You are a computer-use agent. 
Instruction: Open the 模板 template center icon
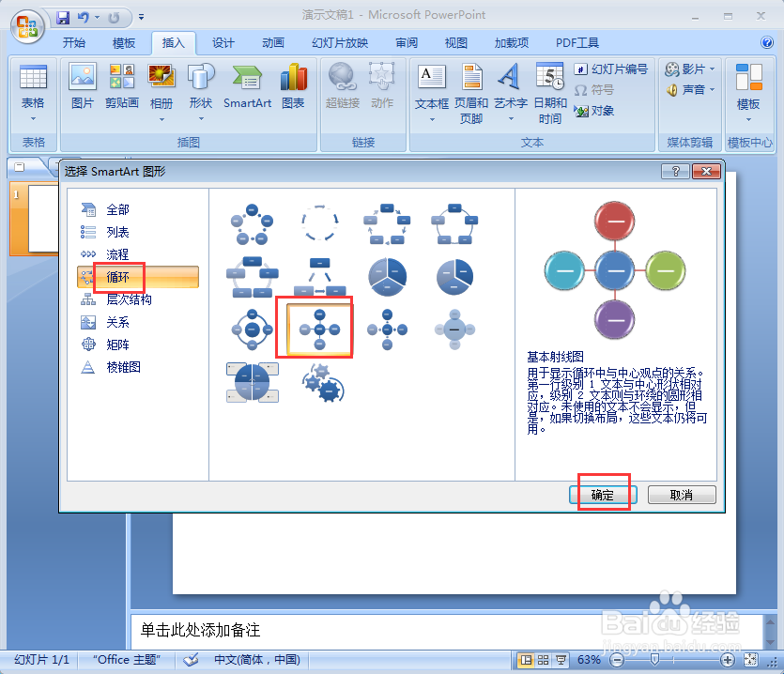(748, 86)
